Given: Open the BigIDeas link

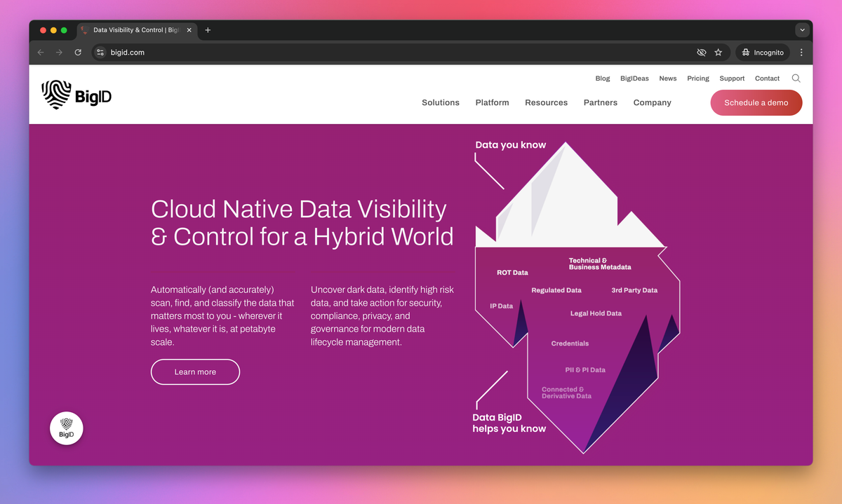Looking at the screenshot, I should click(x=635, y=79).
